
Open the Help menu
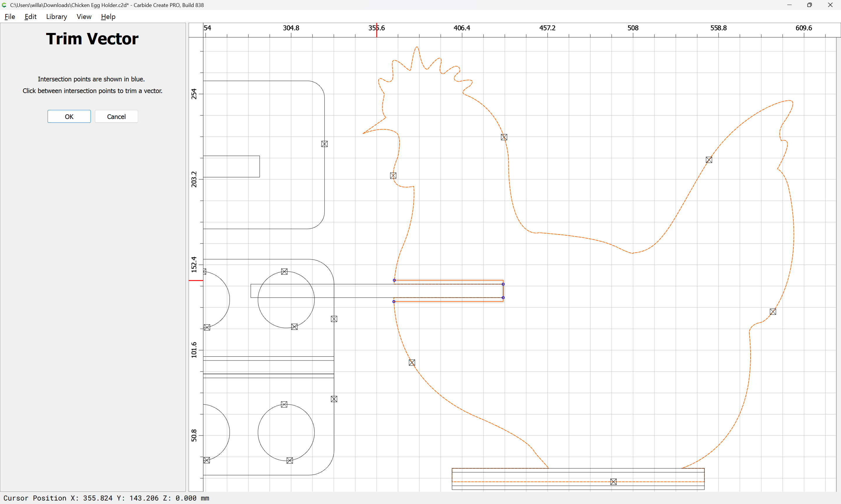click(x=108, y=17)
